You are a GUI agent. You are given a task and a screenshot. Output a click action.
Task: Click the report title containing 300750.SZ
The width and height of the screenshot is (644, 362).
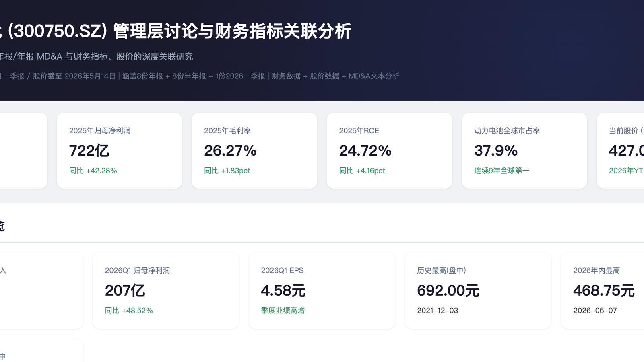[175, 31]
